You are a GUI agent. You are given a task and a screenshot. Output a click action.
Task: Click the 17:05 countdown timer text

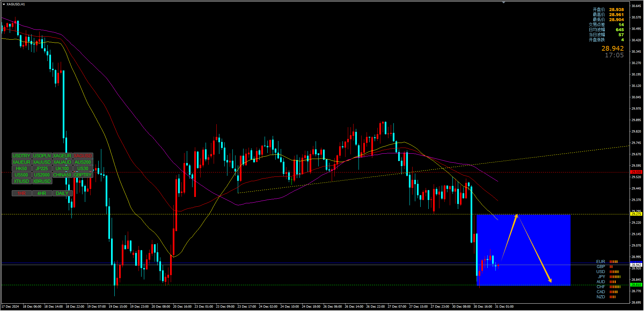coord(614,55)
